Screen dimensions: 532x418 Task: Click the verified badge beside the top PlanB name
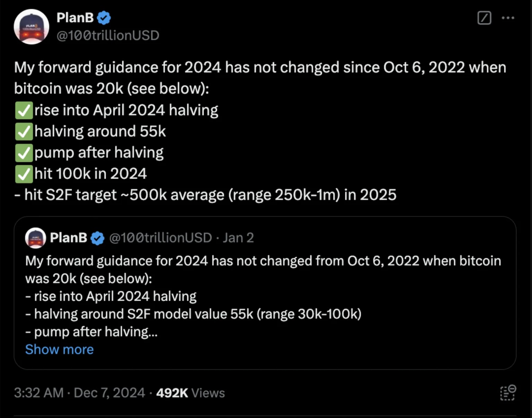coord(104,18)
